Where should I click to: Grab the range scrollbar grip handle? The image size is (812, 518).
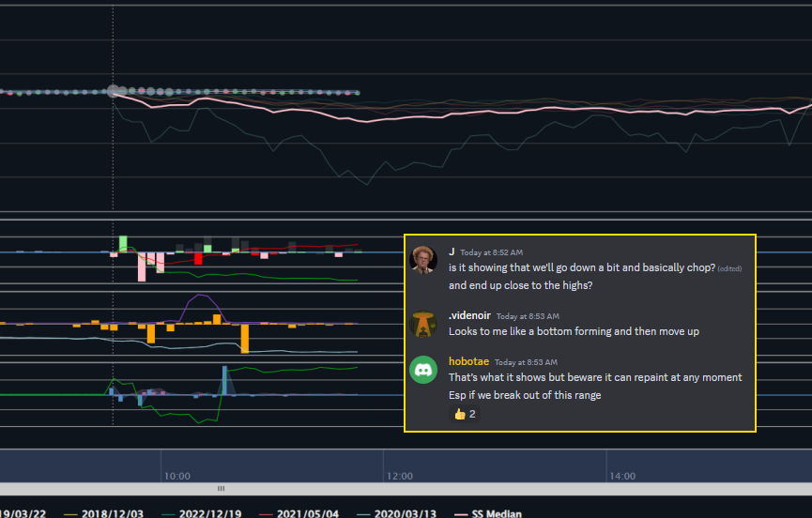pyautogui.click(x=222, y=489)
